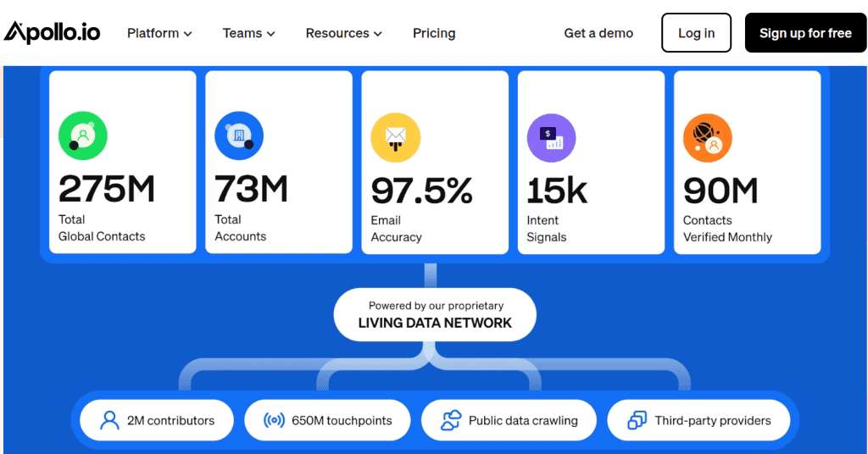Click the stacked squares Third-party providers icon
The image size is (868, 454).
[x=637, y=420]
